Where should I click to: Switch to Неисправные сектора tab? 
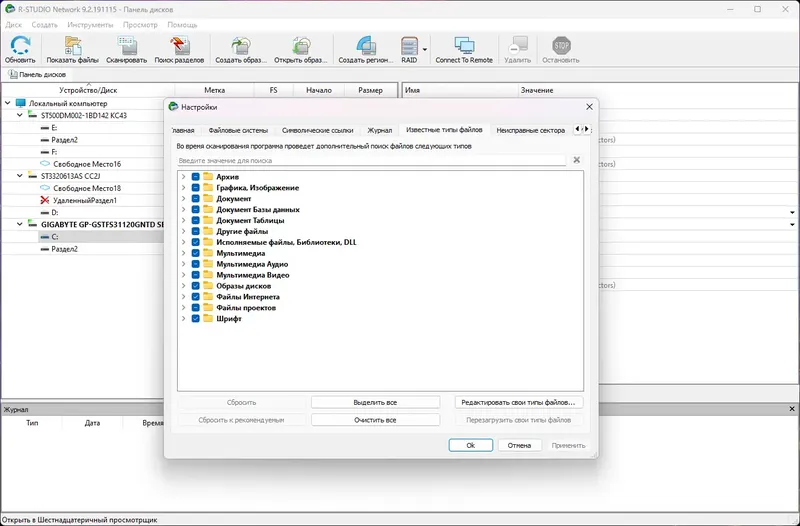pyautogui.click(x=531, y=130)
